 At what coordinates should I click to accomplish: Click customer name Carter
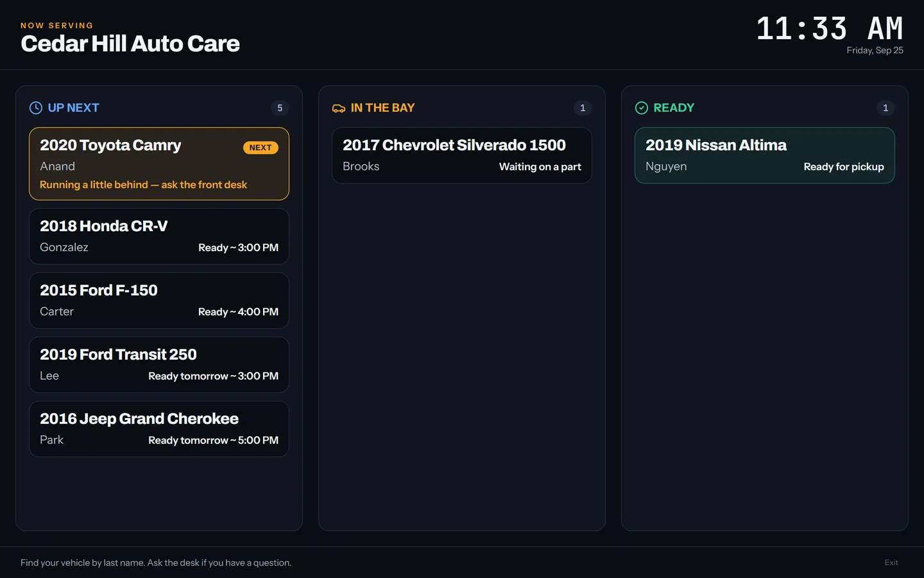click(x=57, y=311)
